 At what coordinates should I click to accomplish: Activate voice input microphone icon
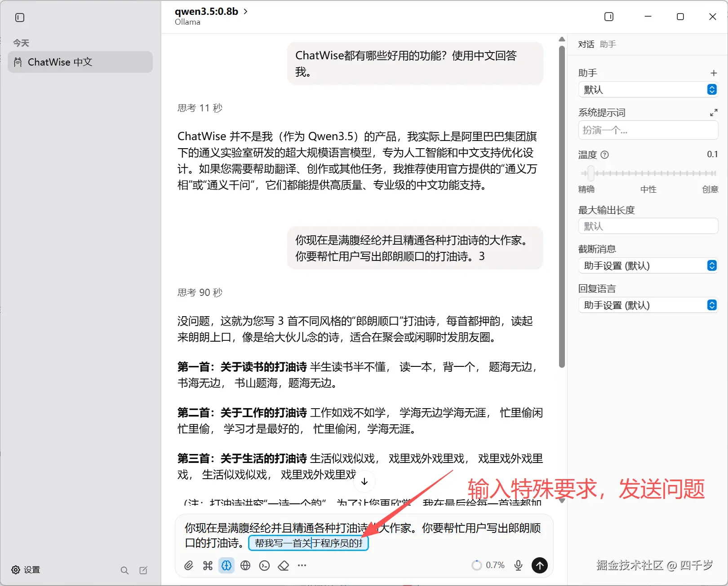point(519,565)
